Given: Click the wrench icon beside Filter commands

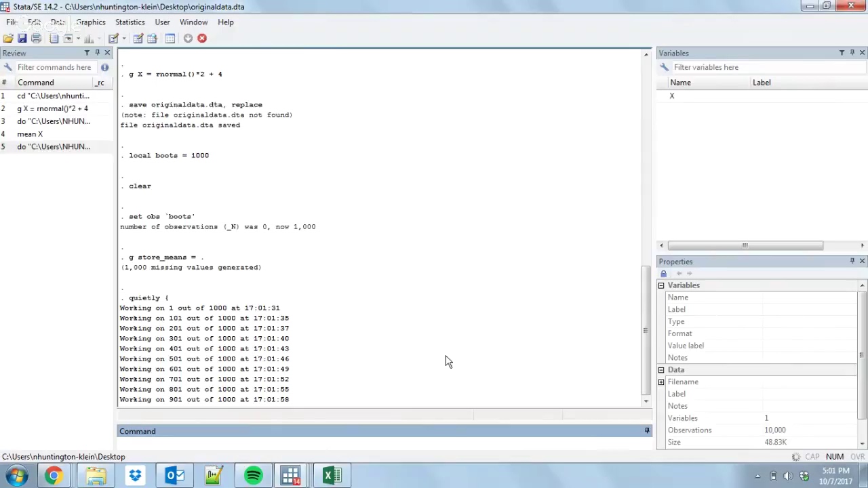Looking at the screenshot, I should [7, 67].
